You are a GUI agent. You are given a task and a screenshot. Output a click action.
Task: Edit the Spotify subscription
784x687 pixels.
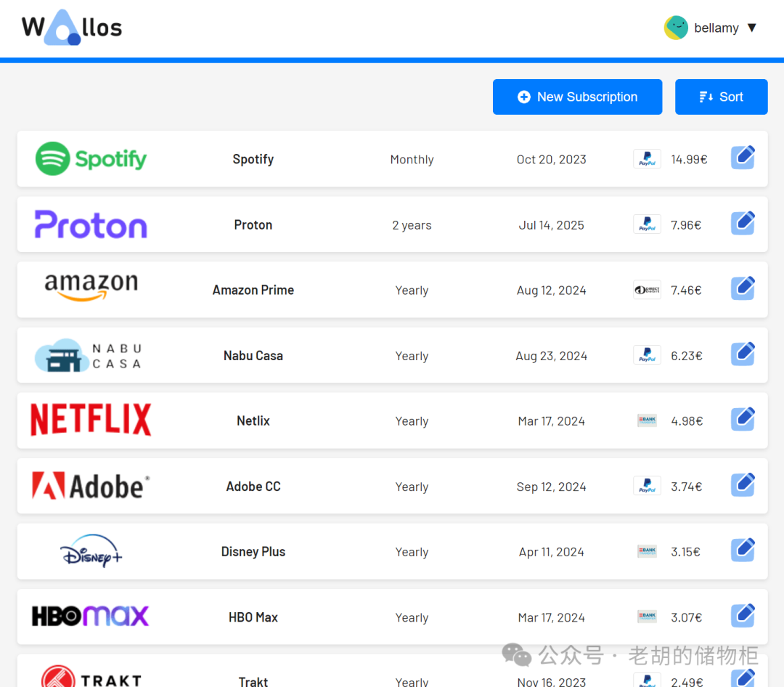point(743,158)
